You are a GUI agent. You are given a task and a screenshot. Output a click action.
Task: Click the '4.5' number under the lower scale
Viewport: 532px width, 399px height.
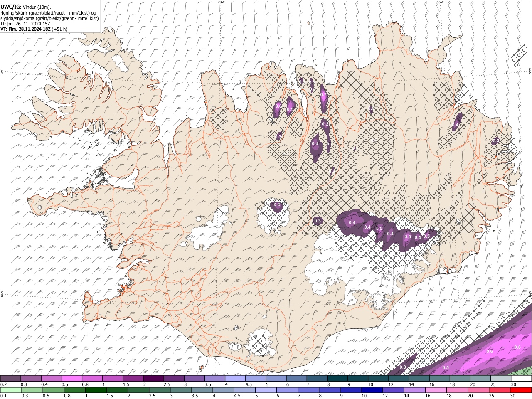238,396
